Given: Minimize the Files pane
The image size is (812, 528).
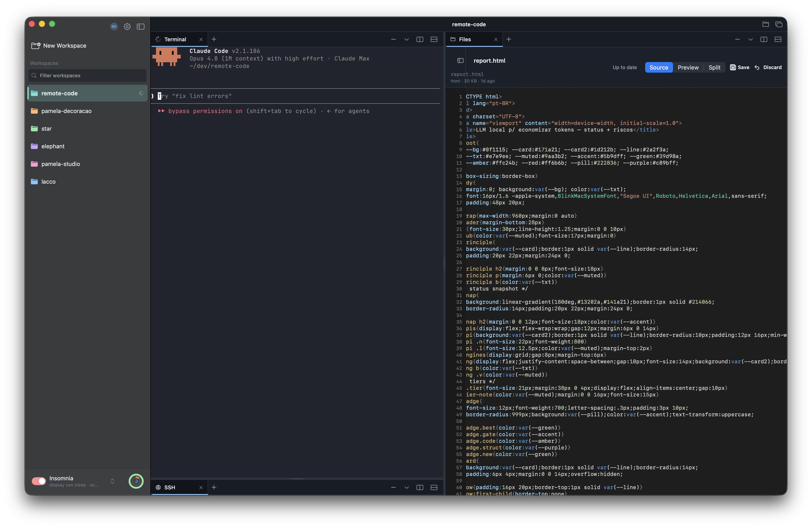Looking at the screenshot, I should [x=737, y=39].
